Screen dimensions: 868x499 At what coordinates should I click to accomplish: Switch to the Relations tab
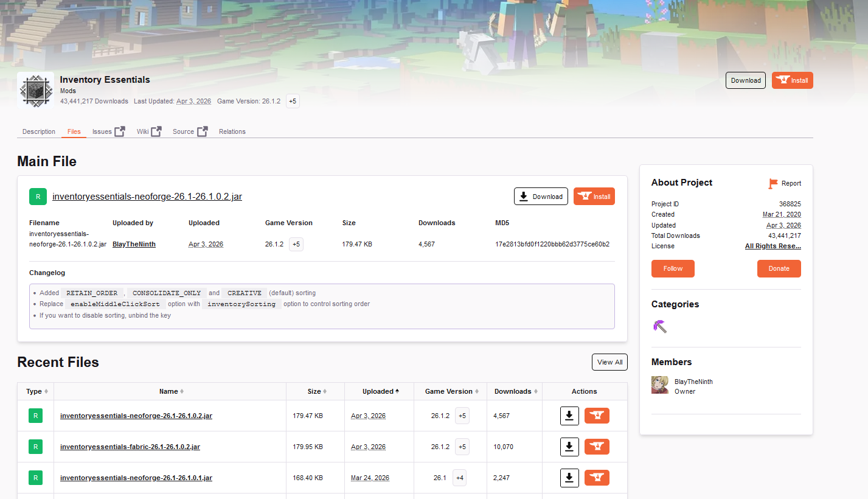coord(232,131)
